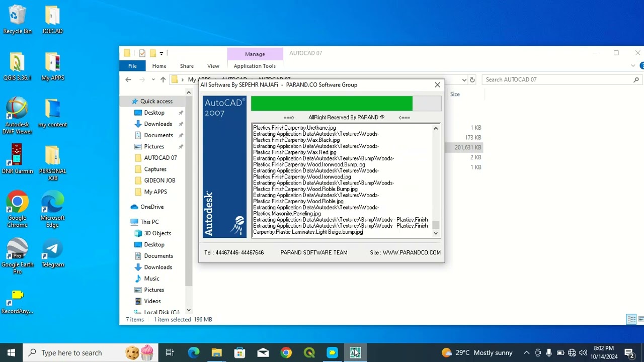
Task: Select the AutoCAD installer taskbar icon
Action: (x=356, y=352)
